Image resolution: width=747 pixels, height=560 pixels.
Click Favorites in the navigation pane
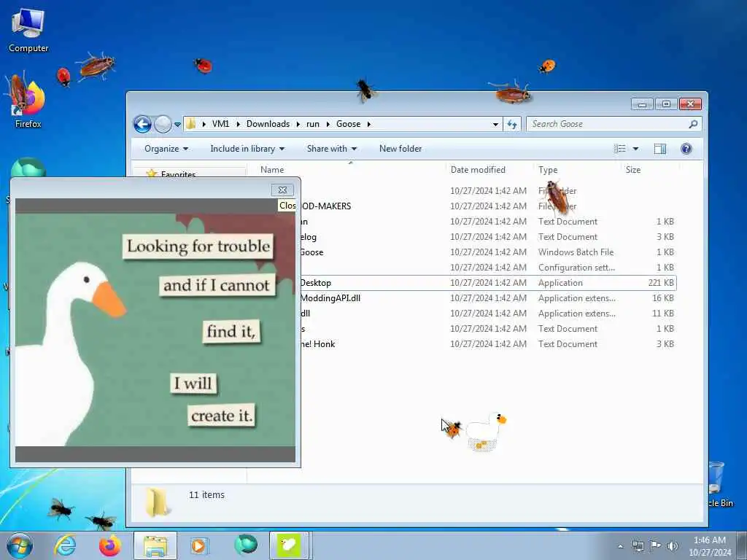point(178,174)
